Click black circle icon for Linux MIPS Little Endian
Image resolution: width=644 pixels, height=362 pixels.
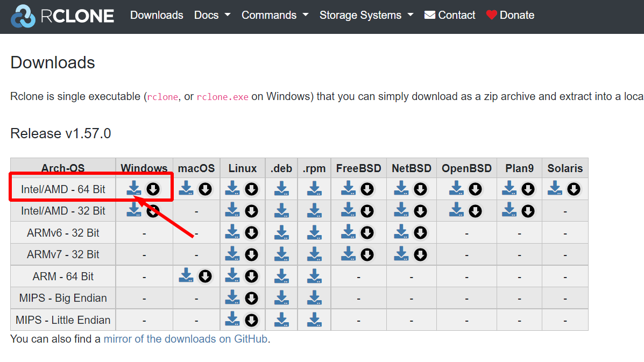(252, 320)
